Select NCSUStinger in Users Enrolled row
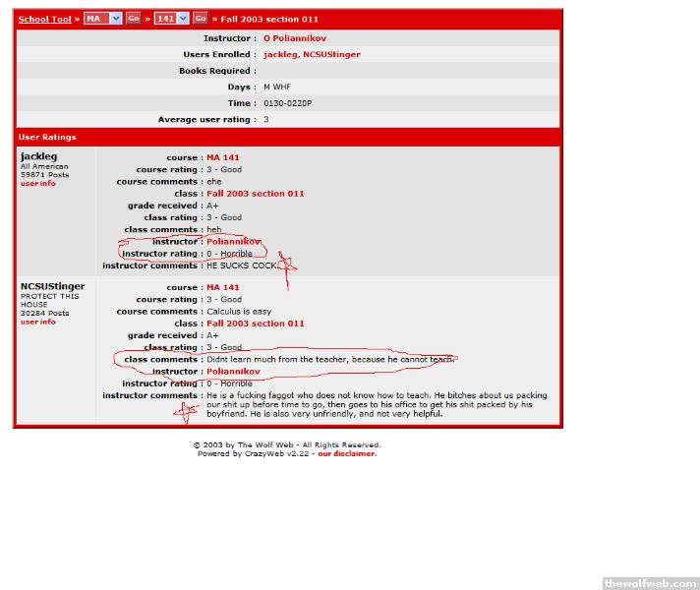Screen dimensions: 700x590 coord(331,55)
